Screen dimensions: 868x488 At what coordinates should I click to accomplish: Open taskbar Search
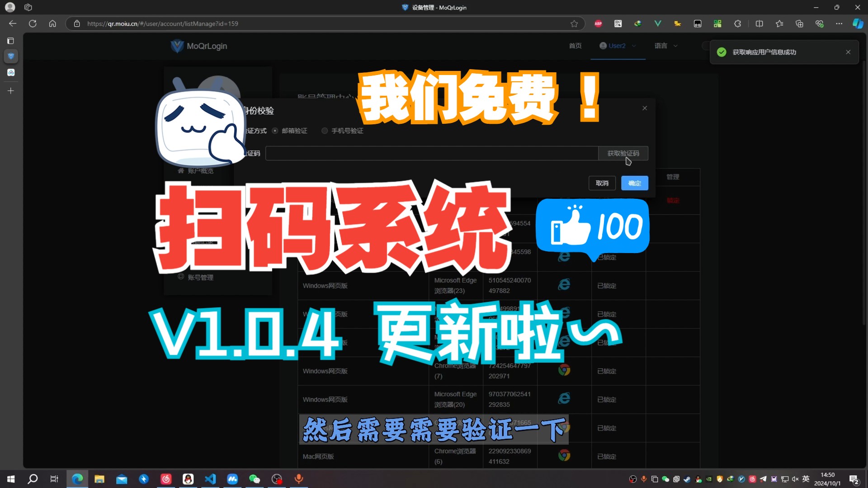click(x=33, y=479)
